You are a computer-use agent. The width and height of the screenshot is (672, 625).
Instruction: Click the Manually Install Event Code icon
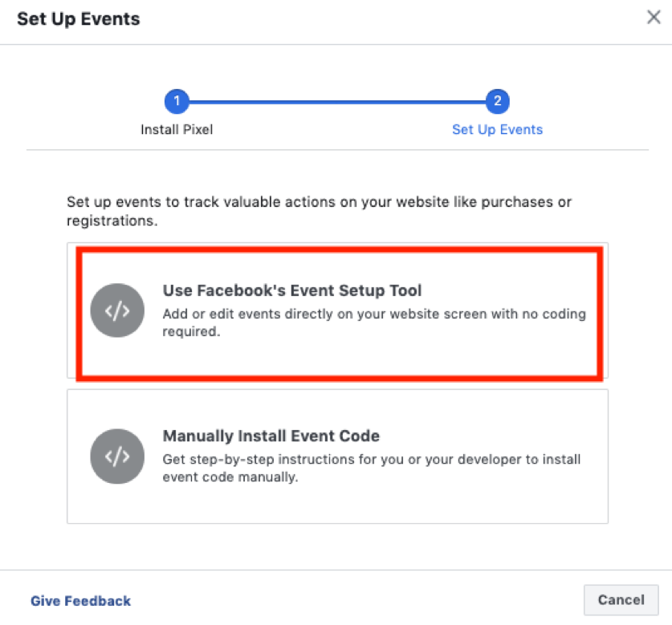point(117,457)
